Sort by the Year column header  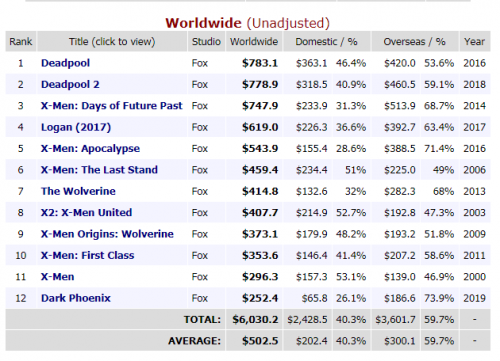point(474,42)
